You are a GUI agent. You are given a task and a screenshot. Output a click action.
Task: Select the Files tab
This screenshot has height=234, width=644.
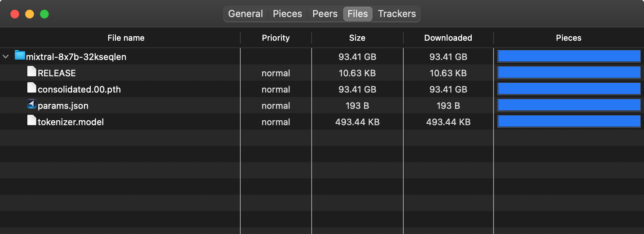pyautogui.click(x=357, y=14)
